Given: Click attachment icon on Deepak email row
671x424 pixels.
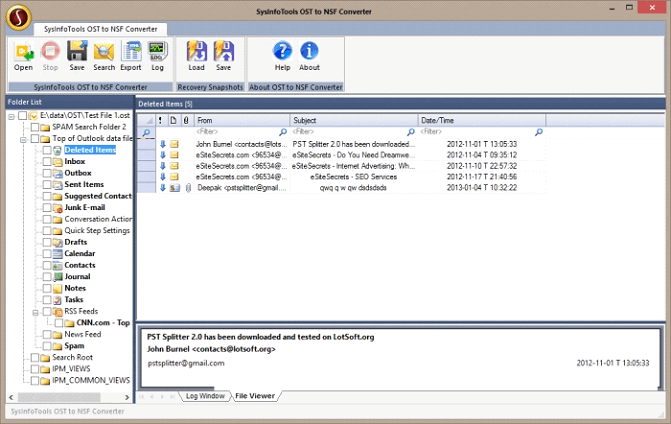Looking at the screenshot, I should click(x=188, y=188).
